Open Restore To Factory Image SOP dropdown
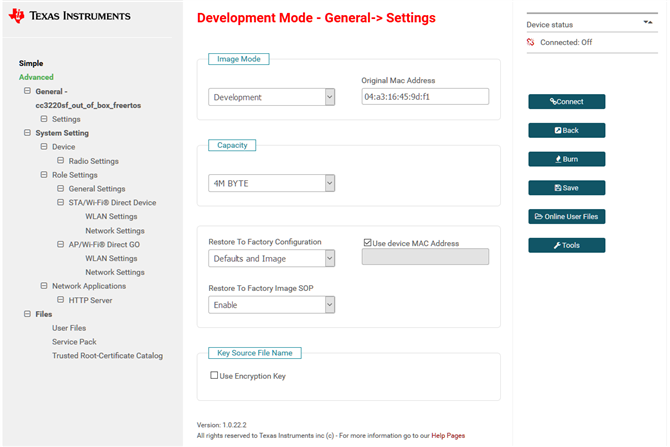 point(272,304)
